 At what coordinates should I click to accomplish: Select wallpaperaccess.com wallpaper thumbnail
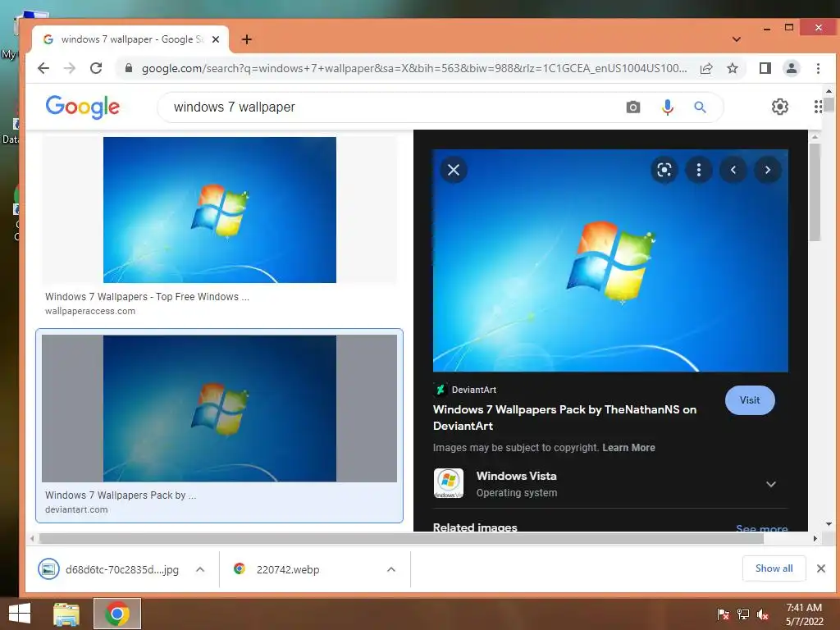coord(220,210)
